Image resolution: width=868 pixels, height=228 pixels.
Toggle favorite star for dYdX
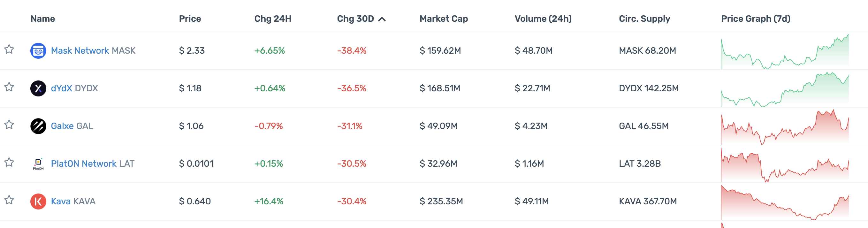[9, 87]
